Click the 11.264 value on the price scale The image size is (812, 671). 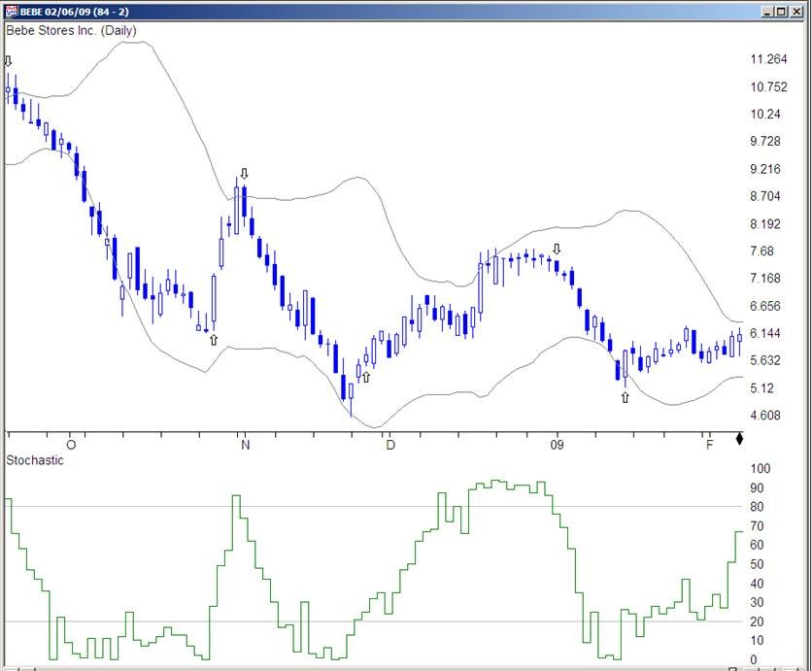768,59
